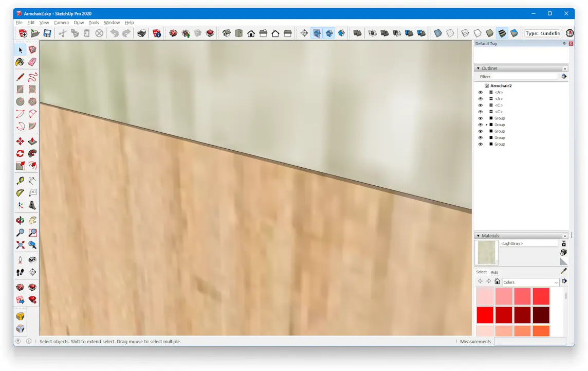Select the Walk footprints tool
This screenshot has width=588, height=371.
[x=20, y=272]
